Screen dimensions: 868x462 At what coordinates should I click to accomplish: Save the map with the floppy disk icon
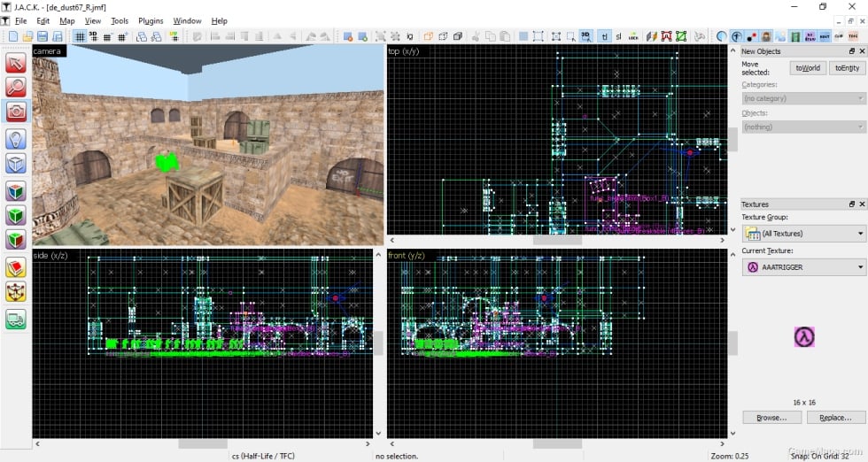(x=43, y=36)
